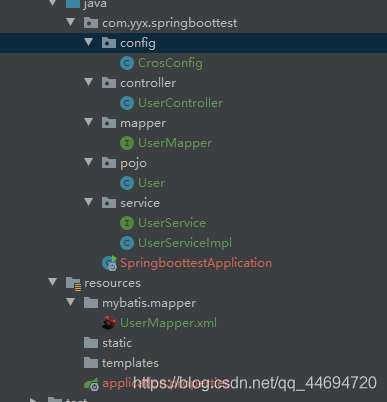Image resolution: width=387 pixels, height=402 pixels.
Task: Click the UserMapper interface icon
Action: 127,143
